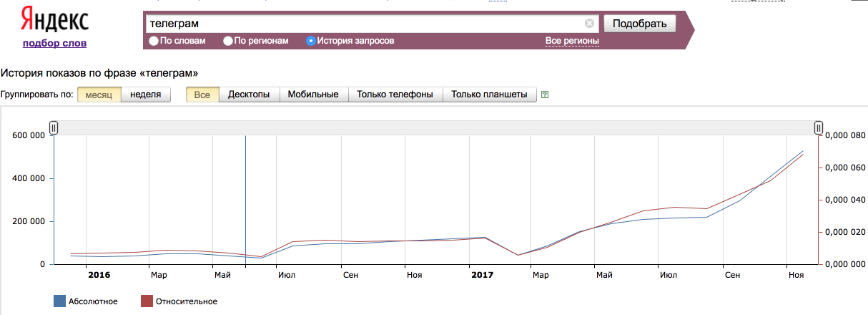The width and height of the screenshot is (868, 315).
Task: Click the «Подобрать» button
Action: click(639, 23)
